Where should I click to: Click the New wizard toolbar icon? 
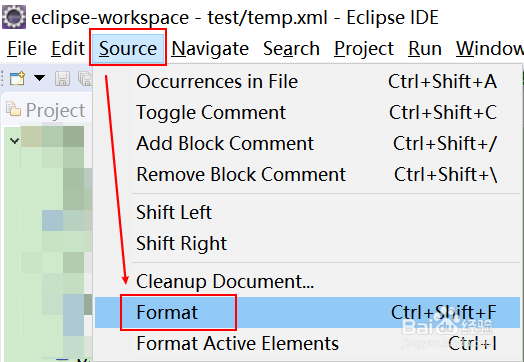click(17, 78)
